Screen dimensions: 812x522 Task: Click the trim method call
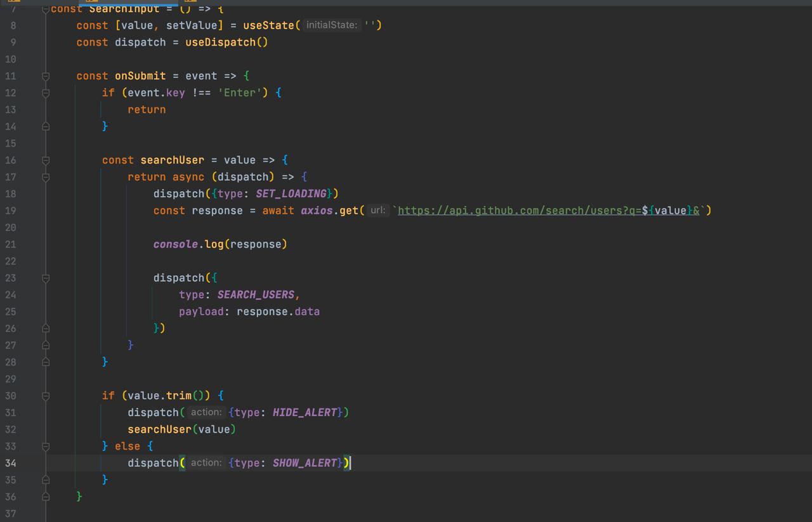pyautogui.click(x=179, y=396)
